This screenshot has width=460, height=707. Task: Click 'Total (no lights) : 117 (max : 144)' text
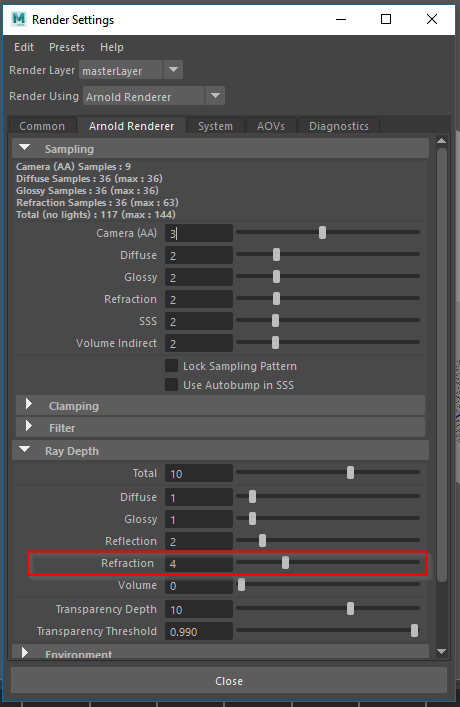(x=96, y=215)
